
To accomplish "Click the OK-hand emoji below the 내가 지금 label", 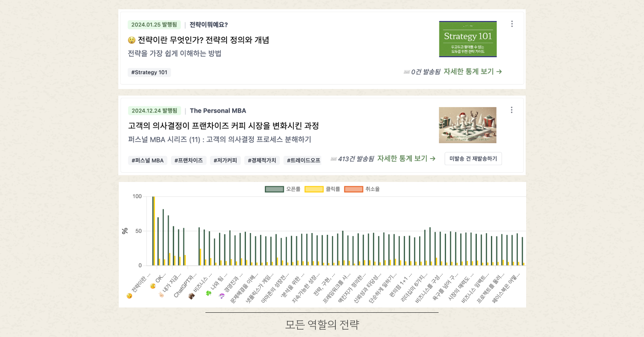I will point(161,295).
